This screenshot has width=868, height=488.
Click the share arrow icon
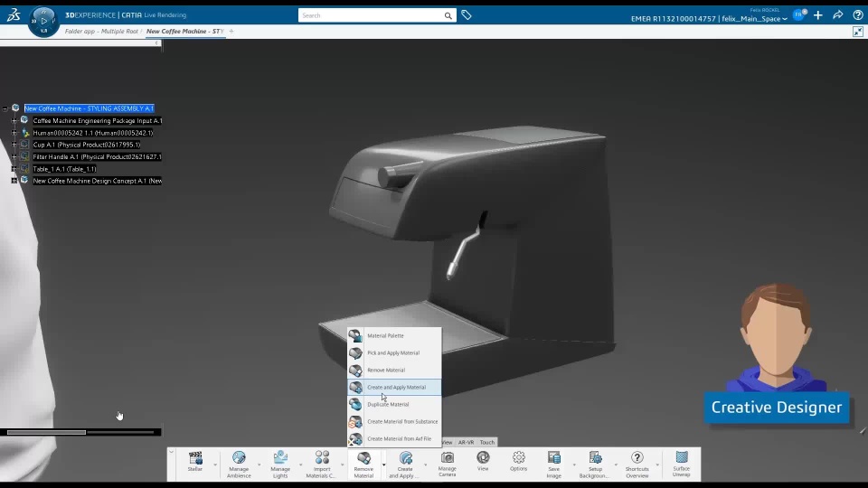click(x=837, y=15)
